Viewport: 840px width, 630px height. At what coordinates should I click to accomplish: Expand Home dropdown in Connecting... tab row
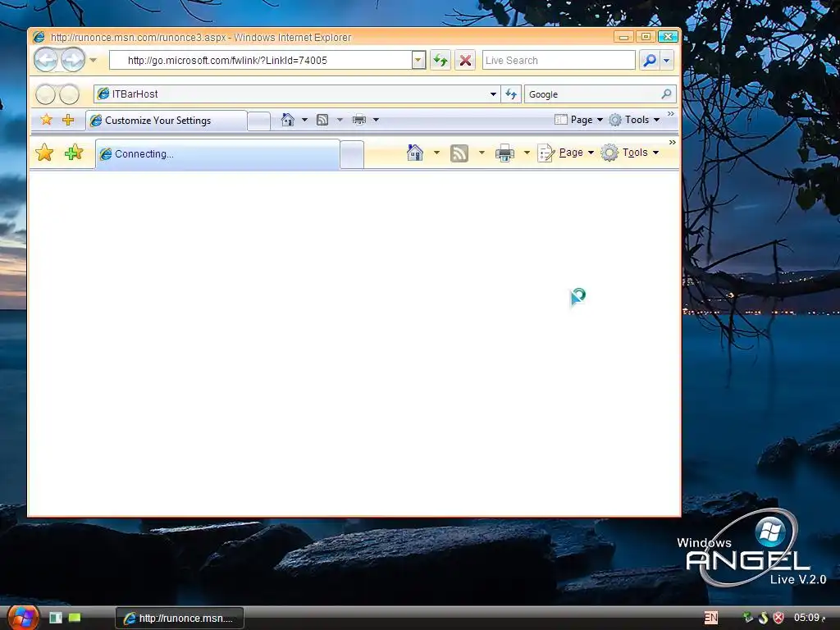pyautogui.click(x=436, y=153)
